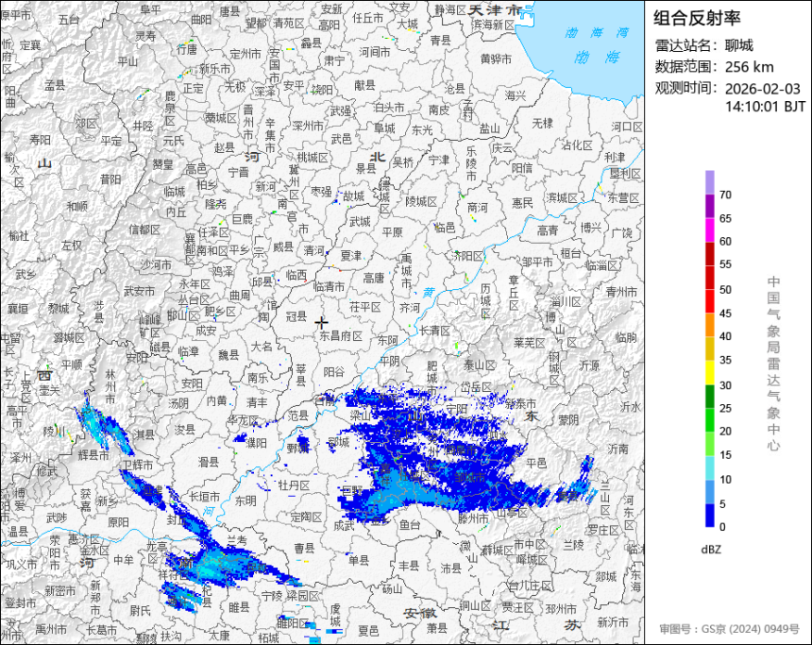
Task: Click the 平原 map label
Action: (x=392, y=231)
